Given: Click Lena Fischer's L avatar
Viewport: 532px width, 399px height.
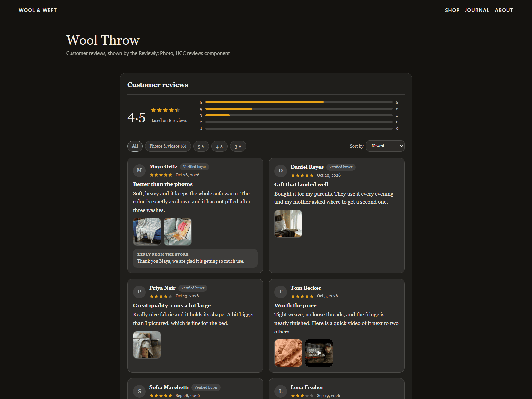Looking at the screenshot, I should coord(281,391).
